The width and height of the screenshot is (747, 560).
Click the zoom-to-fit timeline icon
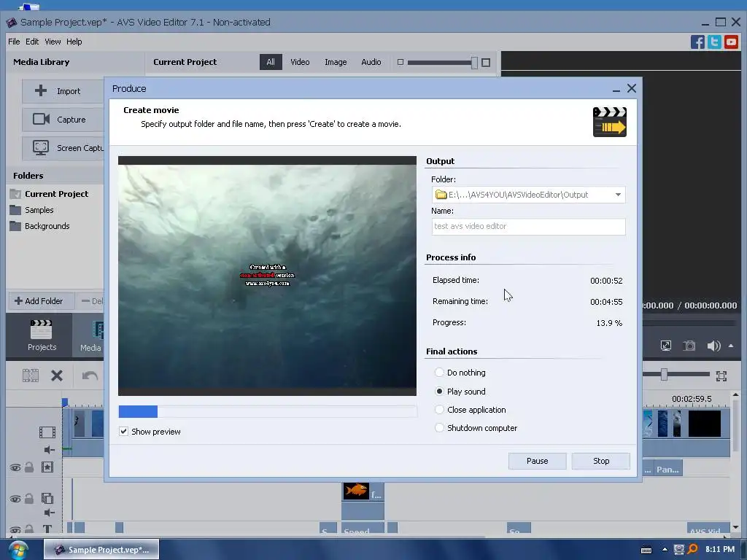721,376
